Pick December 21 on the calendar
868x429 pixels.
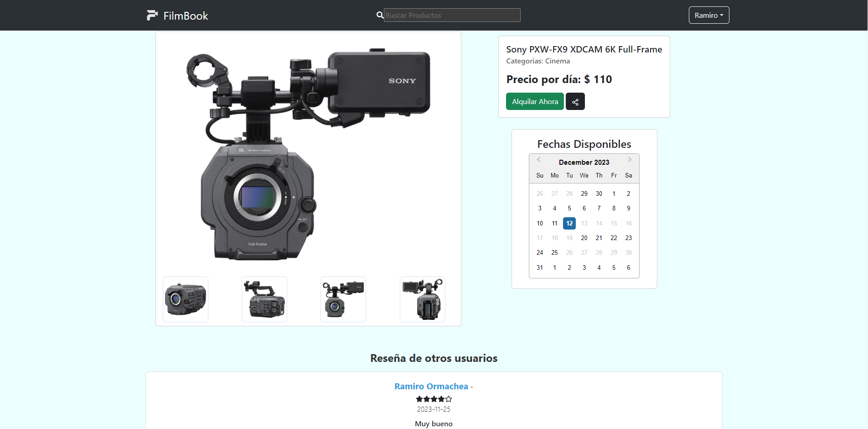(x=599, y=238)
